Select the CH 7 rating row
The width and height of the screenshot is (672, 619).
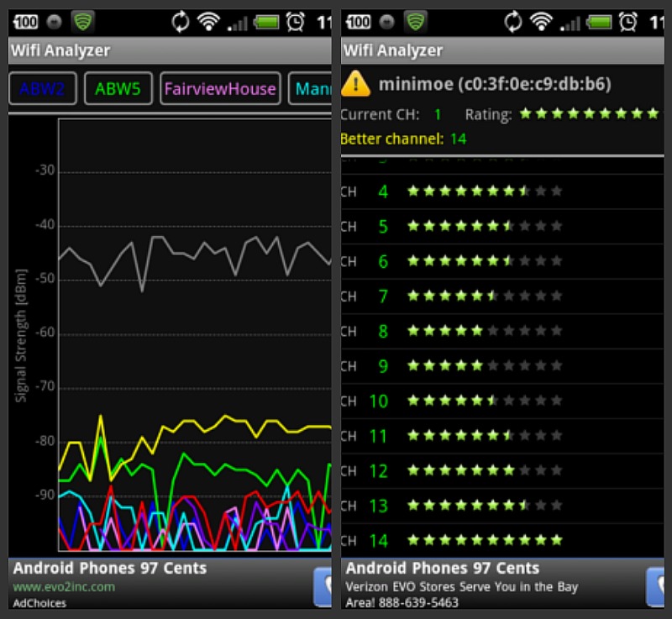point(502,296)
